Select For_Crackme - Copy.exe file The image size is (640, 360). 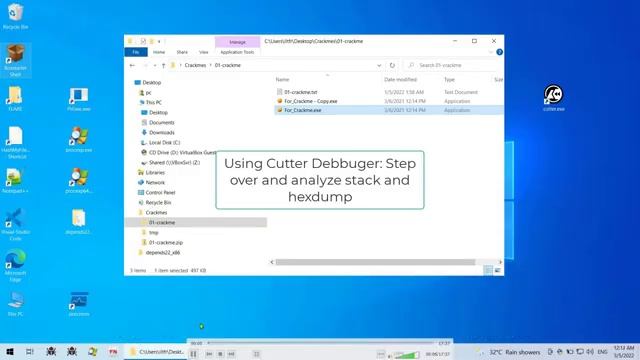(x=310, y=101)
